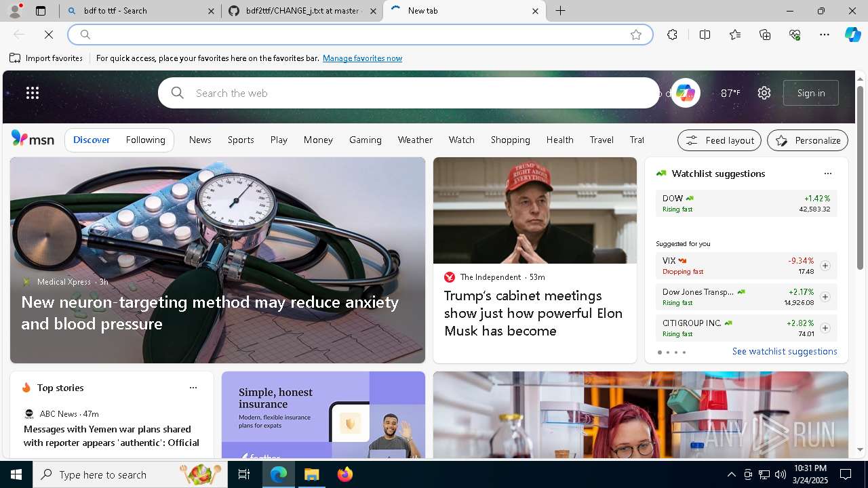Viewport: 868px width, 488px height.
Task: Open the Shopping category
Action: click(x=510, y=140)
